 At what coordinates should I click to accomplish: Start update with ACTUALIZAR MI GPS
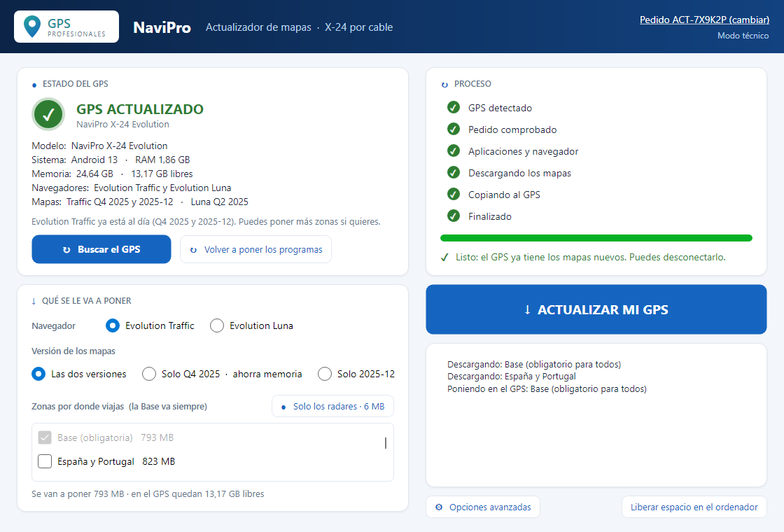pyautogui.click(x=596, y=309)
